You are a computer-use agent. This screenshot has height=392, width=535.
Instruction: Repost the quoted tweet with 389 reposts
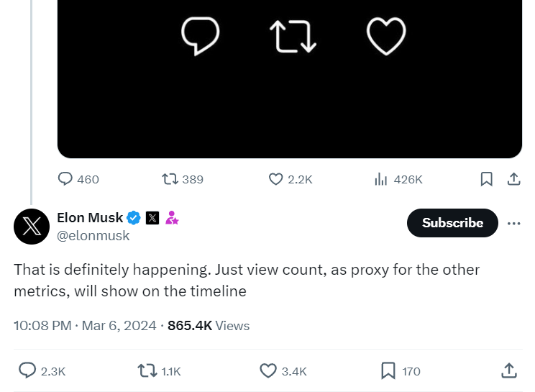pos(170,179)
